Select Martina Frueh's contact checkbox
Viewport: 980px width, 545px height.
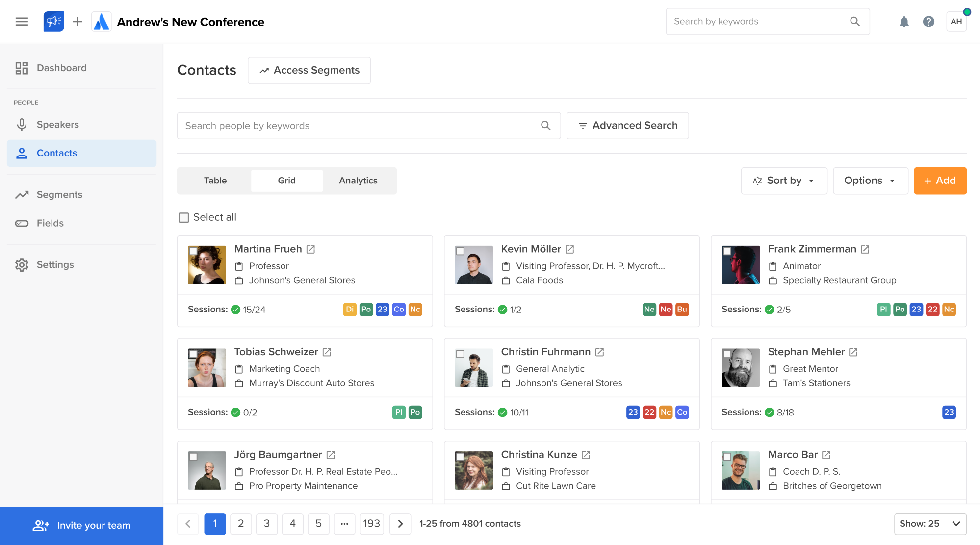coord(194,251)
